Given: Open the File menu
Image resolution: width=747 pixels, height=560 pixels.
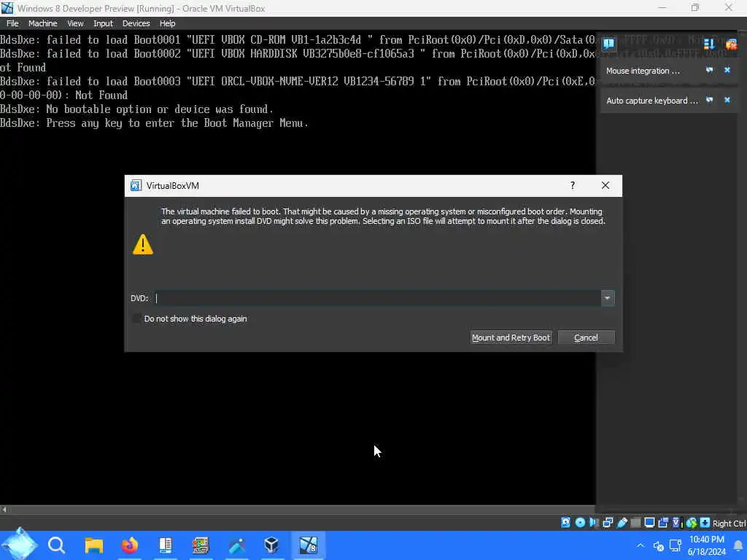Looking at the screenshot, I should 12,23.
